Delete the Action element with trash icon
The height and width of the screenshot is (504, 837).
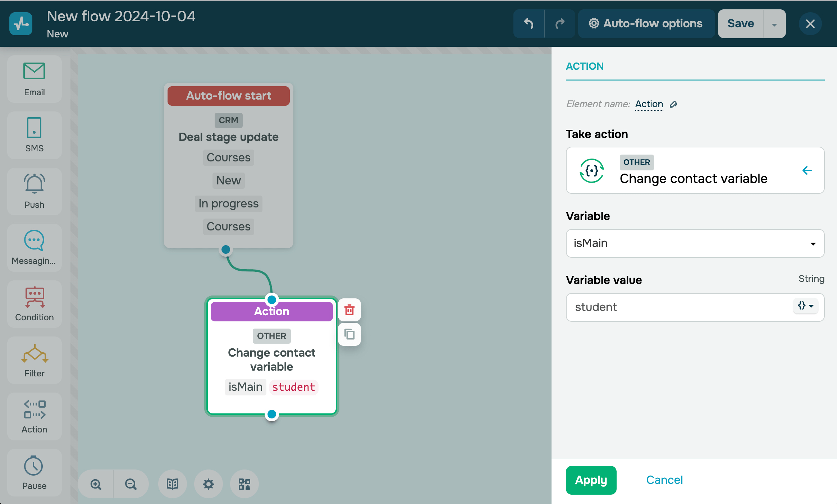[x=349, y=310]
